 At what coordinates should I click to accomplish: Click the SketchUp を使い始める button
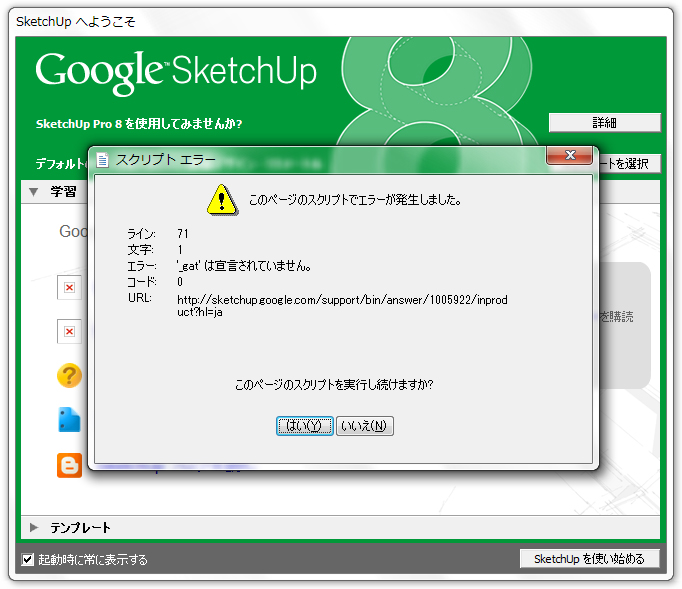coord(589,558)
